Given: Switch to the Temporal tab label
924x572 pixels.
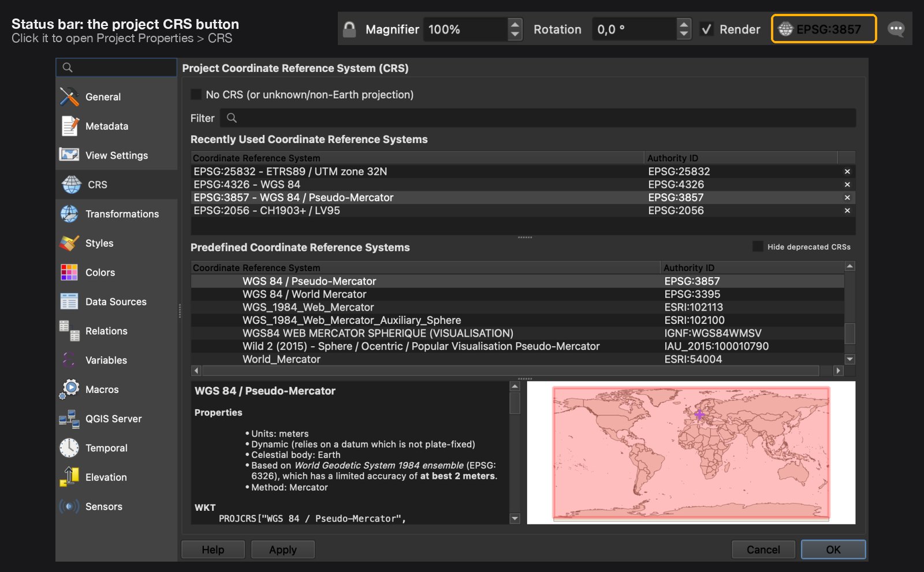Looking at the screenshot, I should 106,448.
